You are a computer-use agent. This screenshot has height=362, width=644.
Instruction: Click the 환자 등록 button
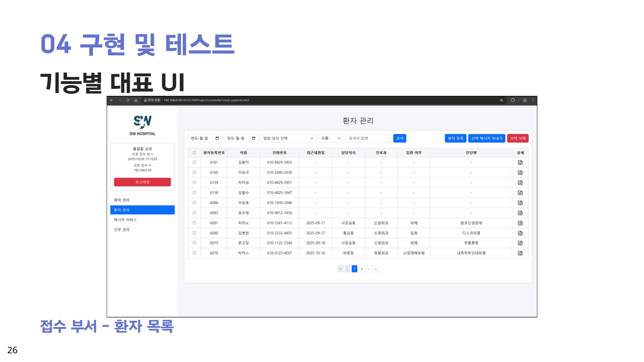click(x=455, y=138)
